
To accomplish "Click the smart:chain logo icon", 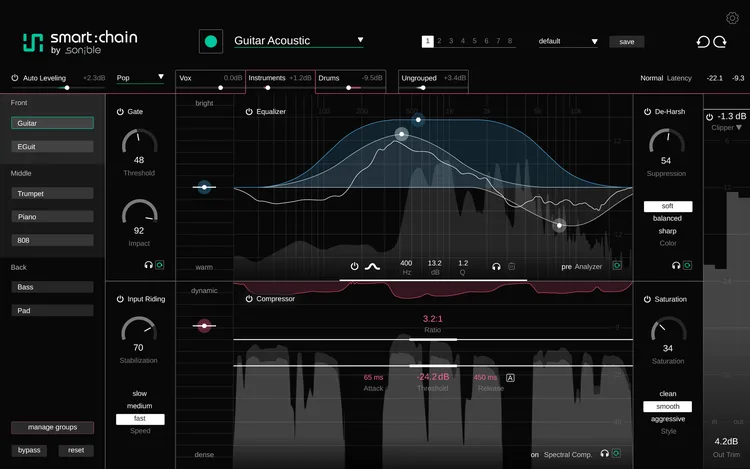I will pyautogui.click(x=33, y=43).
